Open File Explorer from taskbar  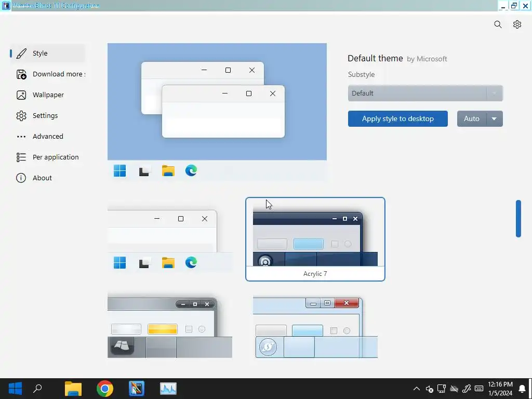pyautogui.click(x=73, y=389)
